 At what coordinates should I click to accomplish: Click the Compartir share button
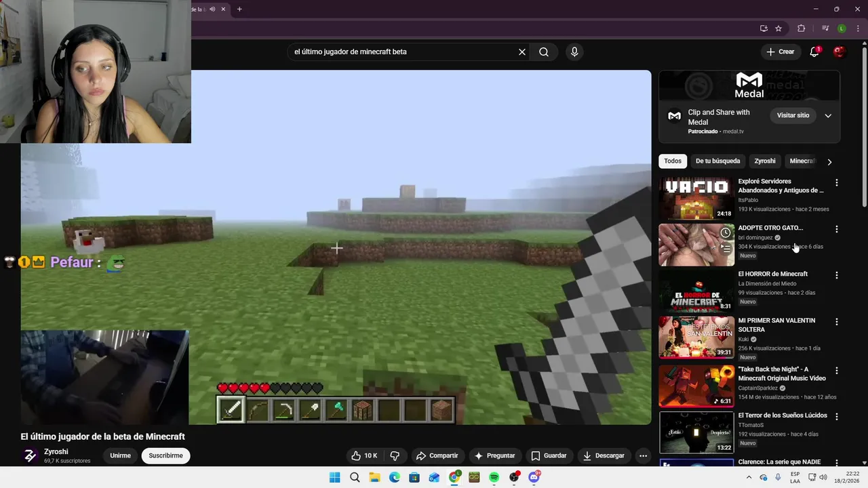[437, 455]
